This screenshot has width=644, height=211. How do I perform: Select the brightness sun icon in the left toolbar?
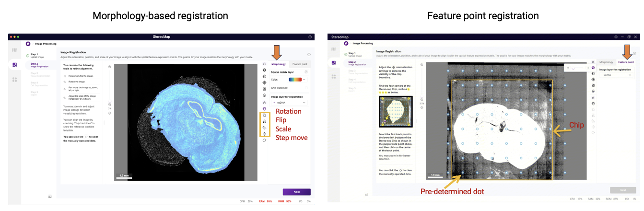(265, 82)
